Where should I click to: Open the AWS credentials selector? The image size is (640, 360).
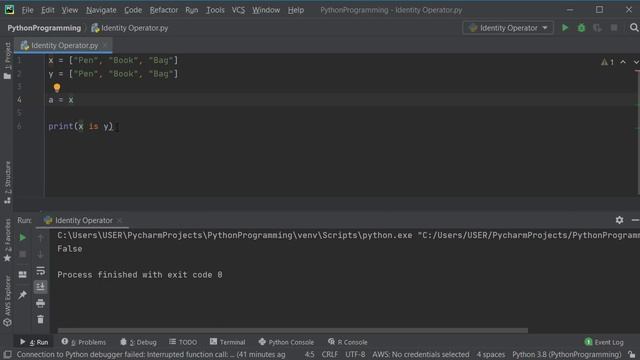pos(420,354)
